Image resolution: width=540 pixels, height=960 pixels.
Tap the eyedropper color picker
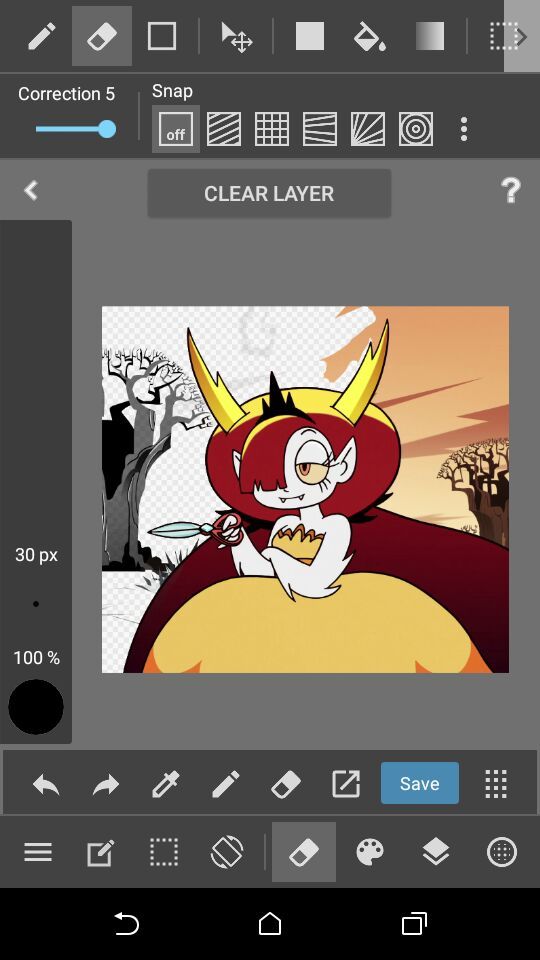click(x=165, y=784)
